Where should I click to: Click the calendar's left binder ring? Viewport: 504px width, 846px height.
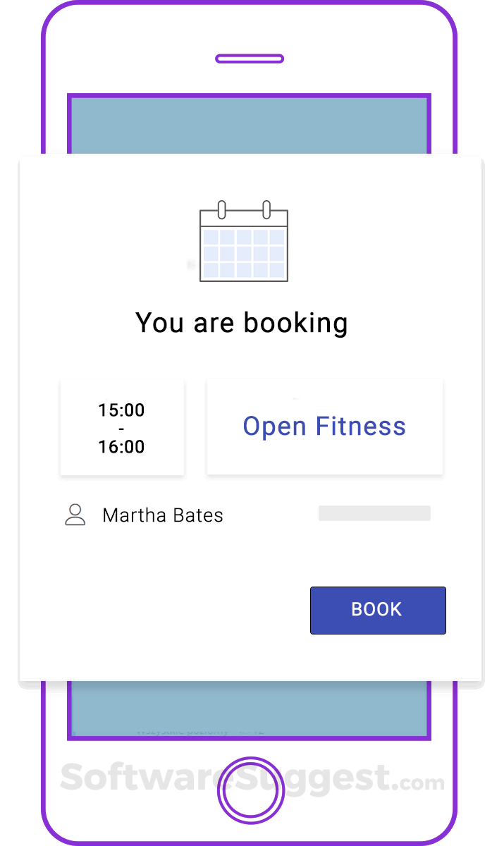(221, 209)
